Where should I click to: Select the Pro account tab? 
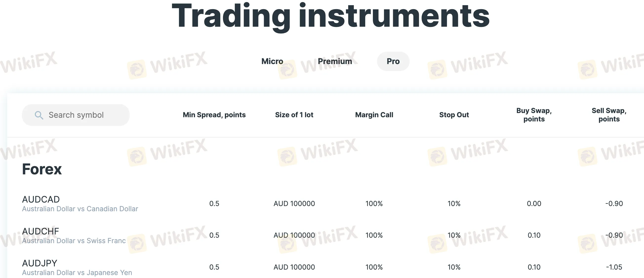[393, 61]
